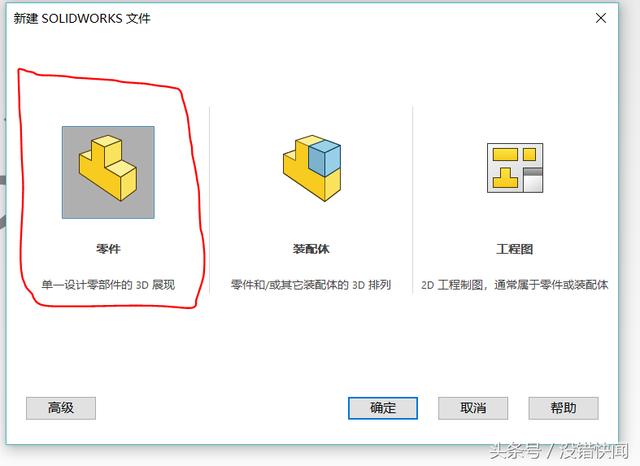Open help with the 帮助 button
The image size is (640, 466).
tap(563, 408)
